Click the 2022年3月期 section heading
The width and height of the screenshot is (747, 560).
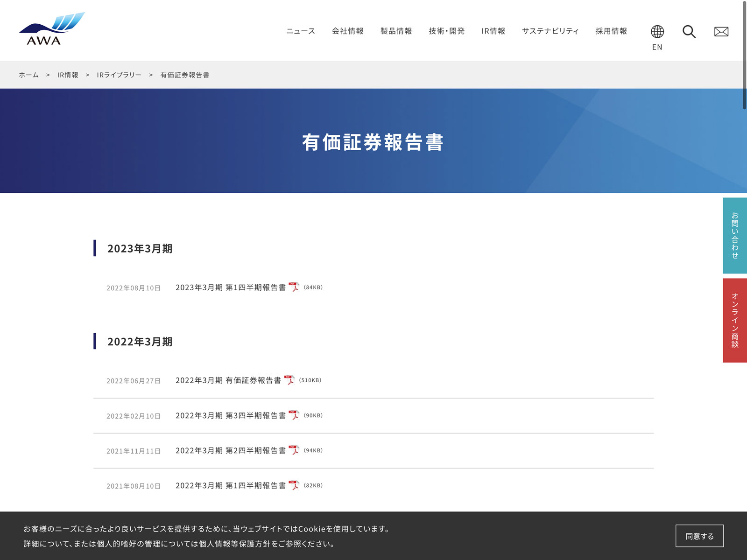(x=140, y=342)
